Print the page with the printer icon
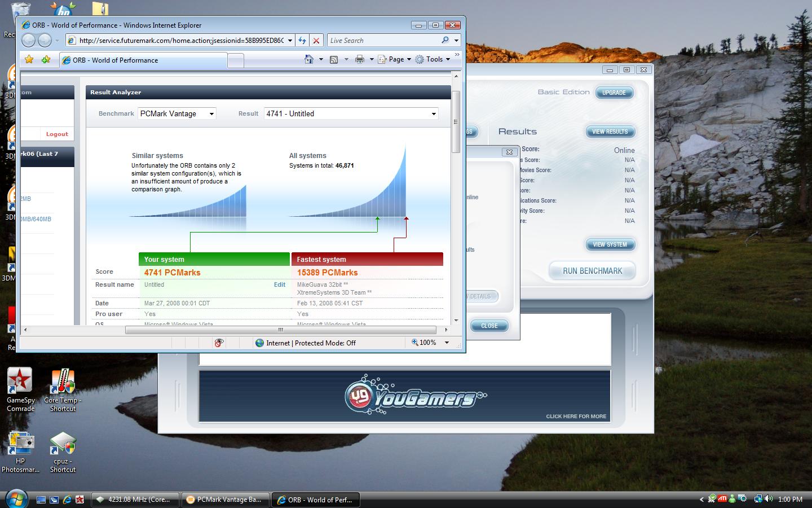 click(359, 59)
